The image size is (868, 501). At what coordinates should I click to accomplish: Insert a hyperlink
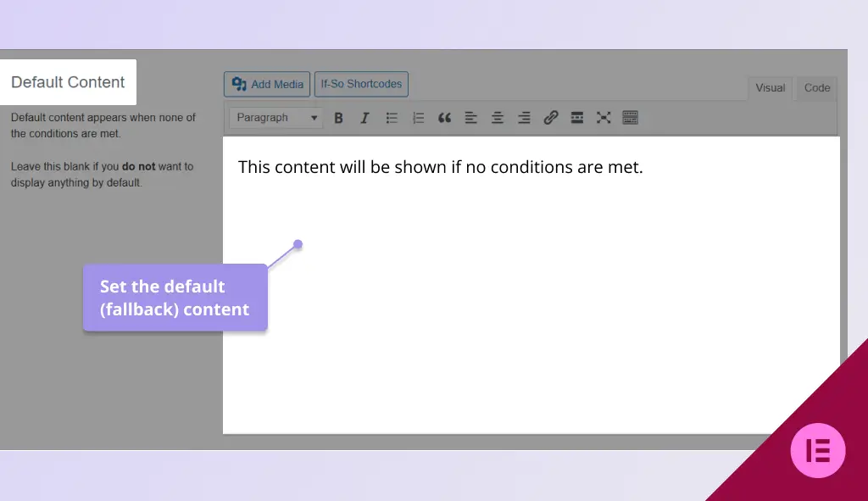coord(550,117)
